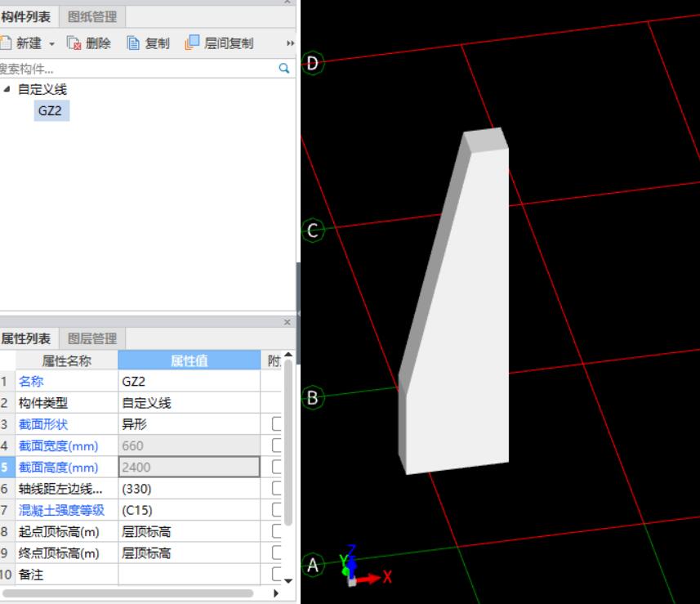700x604 pixels.
Task: Expand the toolbar overflow double-arrow
Action: pos(290,43)
